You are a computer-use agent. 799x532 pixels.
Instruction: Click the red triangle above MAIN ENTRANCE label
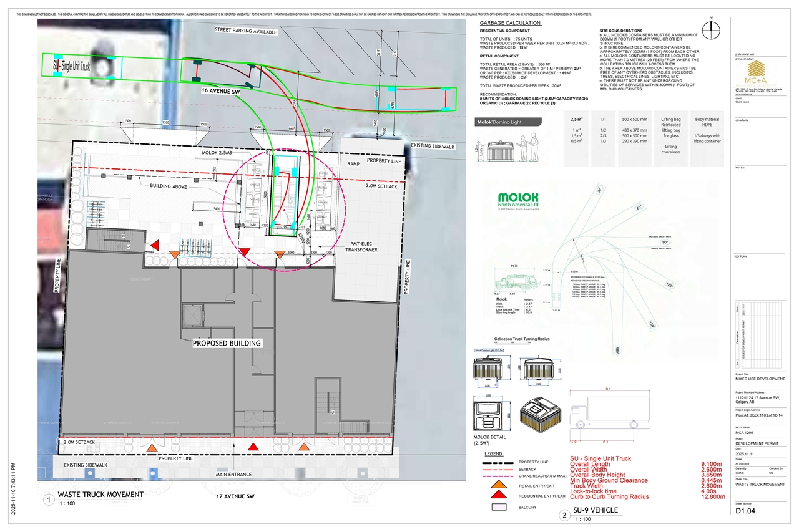click(253, 446)
